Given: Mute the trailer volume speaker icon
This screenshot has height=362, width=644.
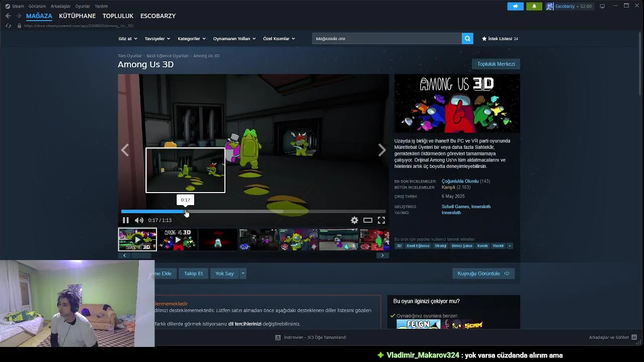Looking at the screenshot, I should click(x=139, y=220).
